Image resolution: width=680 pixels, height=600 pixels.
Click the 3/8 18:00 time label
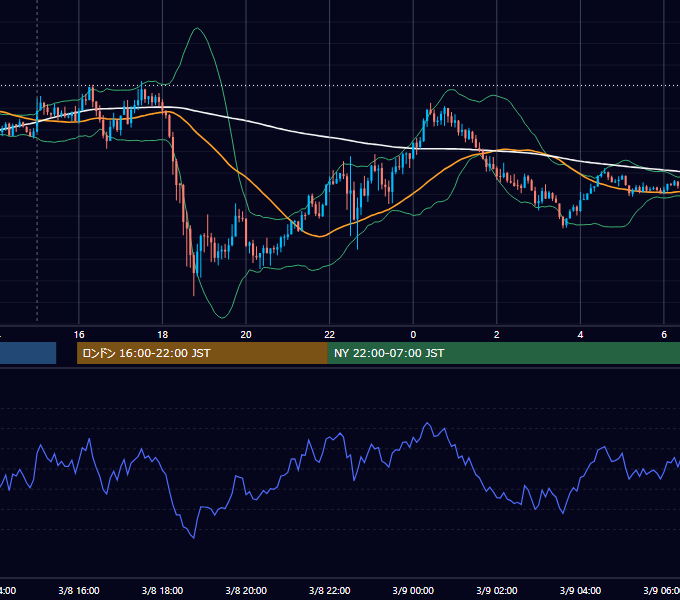click(163, 590)
